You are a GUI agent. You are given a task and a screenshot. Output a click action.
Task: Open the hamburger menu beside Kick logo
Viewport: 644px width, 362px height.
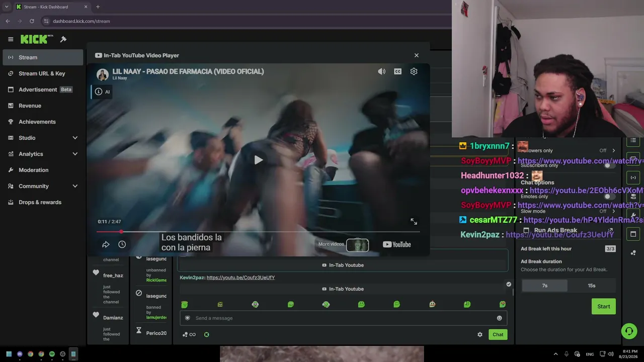[11, 39]
